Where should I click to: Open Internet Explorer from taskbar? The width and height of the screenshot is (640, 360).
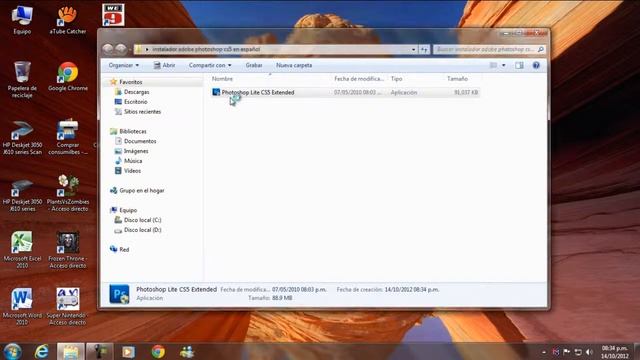coord(42,351)
